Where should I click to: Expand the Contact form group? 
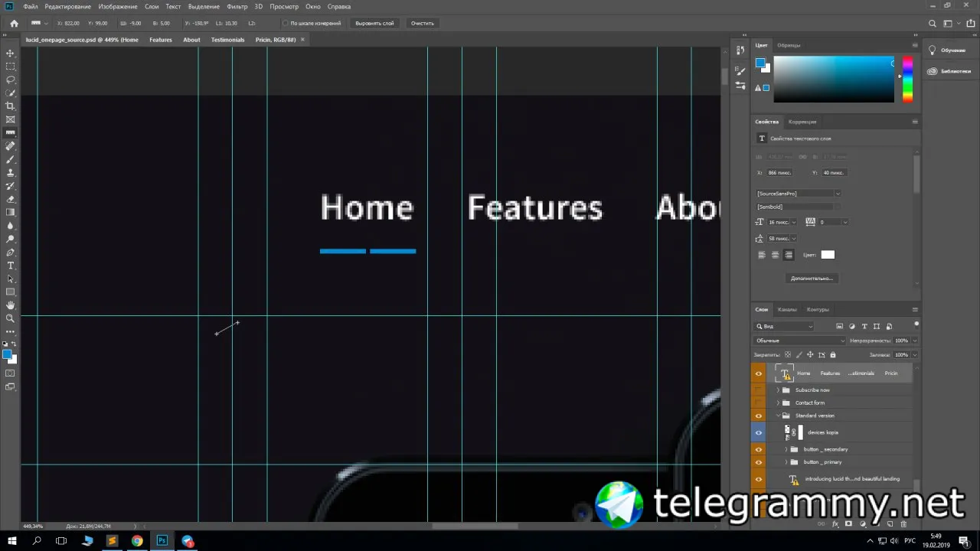click(778, 403)
